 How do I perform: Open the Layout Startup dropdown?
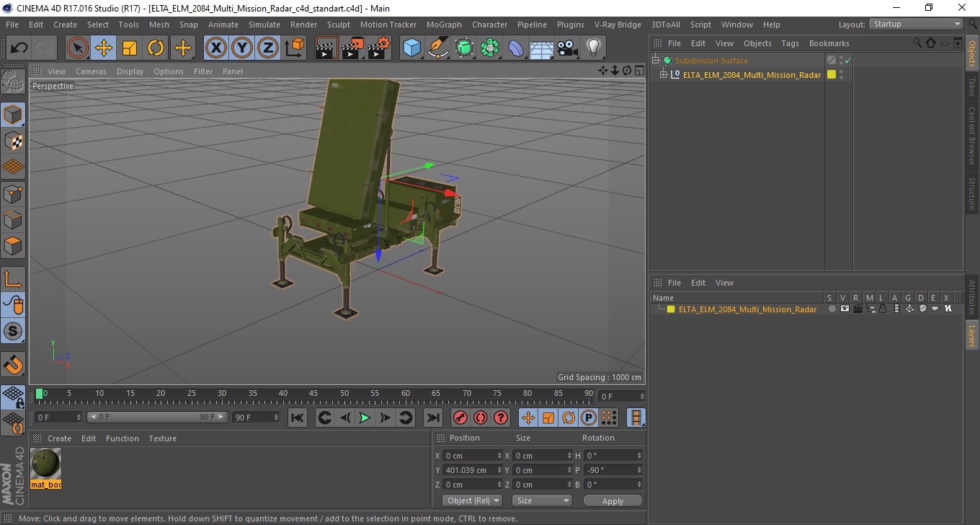click(x=917, y=24)
